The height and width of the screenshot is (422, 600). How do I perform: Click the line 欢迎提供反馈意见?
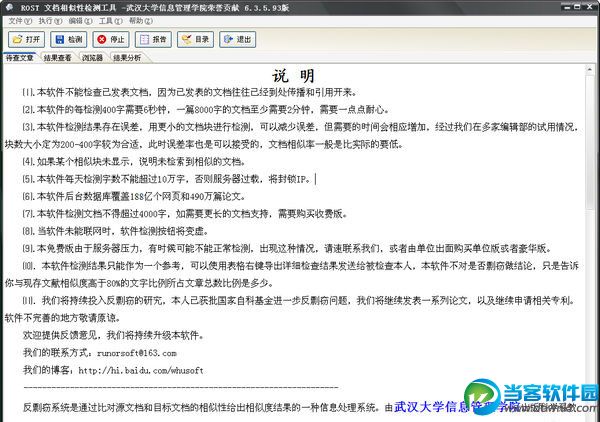tap(114, 335)
